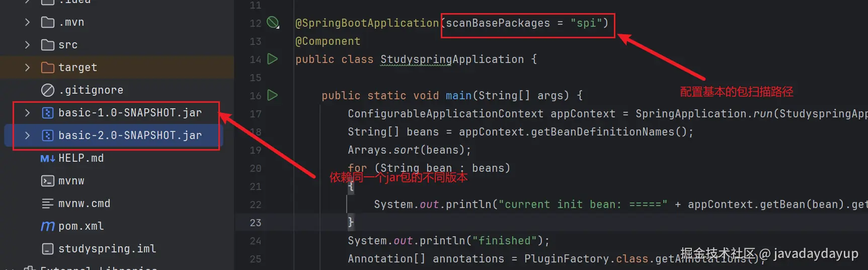This screenshot has height=270, width=868.
Task: Click the @SpringBootApplication annotation
Action: (367, 23)
